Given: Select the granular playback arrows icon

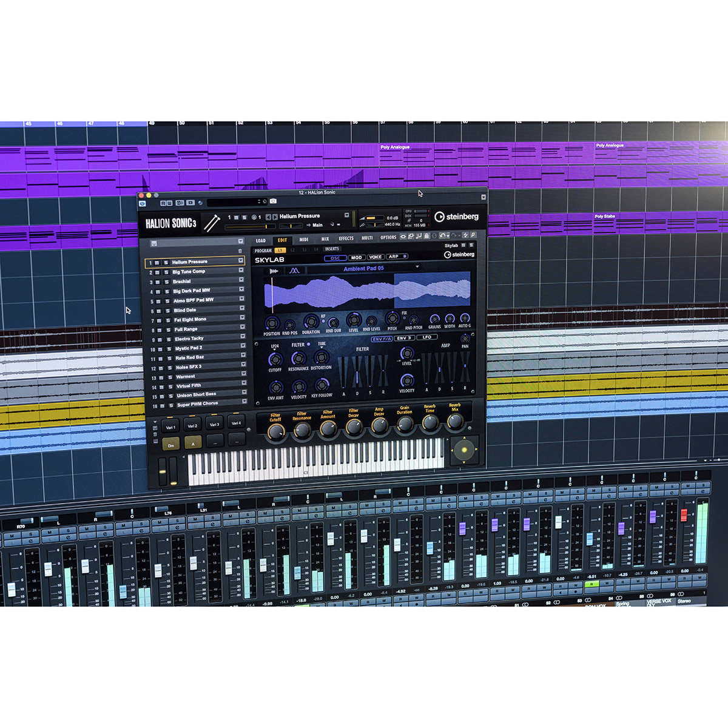Looking at the screenshot, I should (x=274, y=270).
